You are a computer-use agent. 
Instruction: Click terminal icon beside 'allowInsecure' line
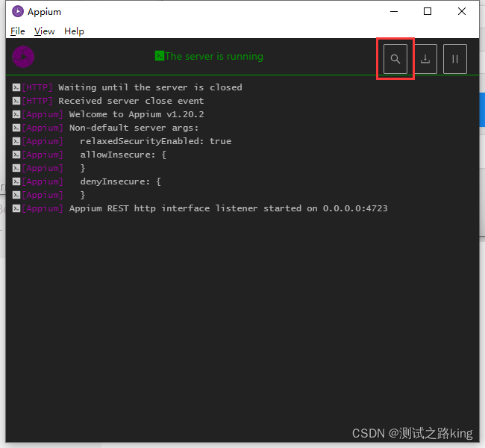tap(16, 155)
